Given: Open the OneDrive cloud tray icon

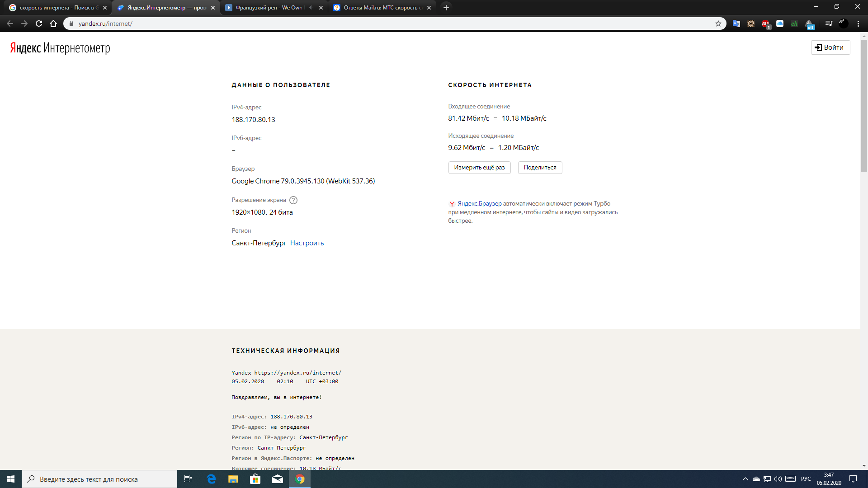Looking at the screenshot, I should (x=756, y=479).
